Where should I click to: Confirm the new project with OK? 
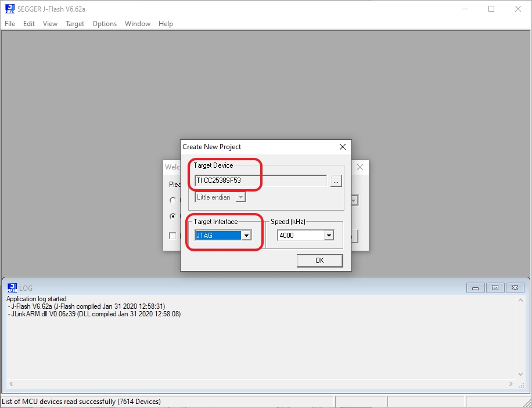pos(319,261)
